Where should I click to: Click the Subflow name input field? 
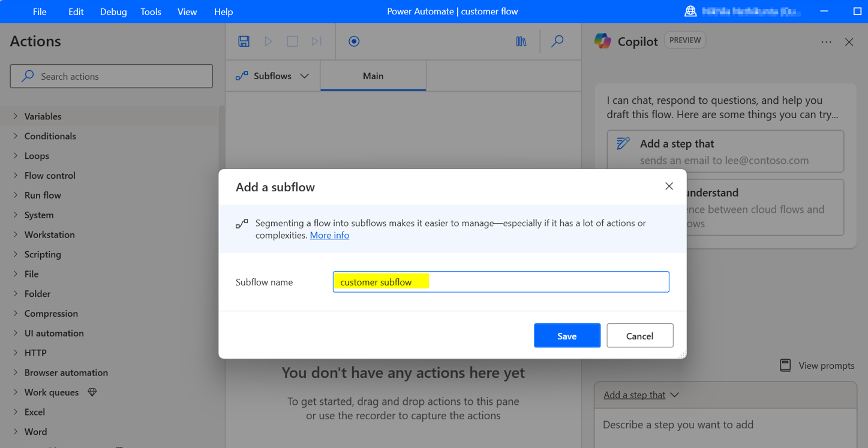(501, 281)
